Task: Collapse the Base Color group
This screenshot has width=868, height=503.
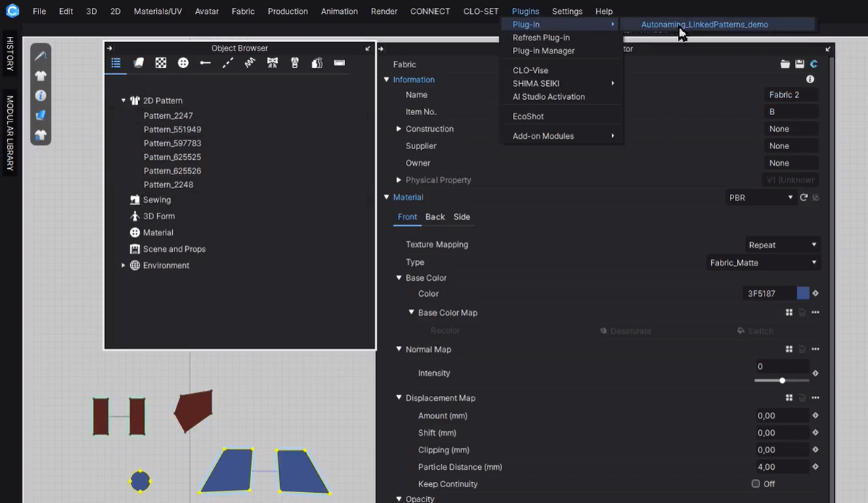Action: [399, 278]
